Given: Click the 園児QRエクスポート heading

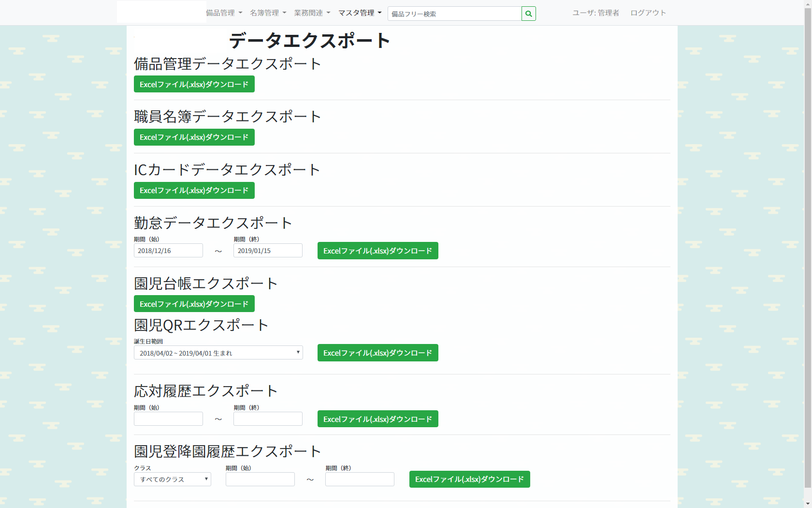Looking at the screenshot, I should (x=201, y=325).
